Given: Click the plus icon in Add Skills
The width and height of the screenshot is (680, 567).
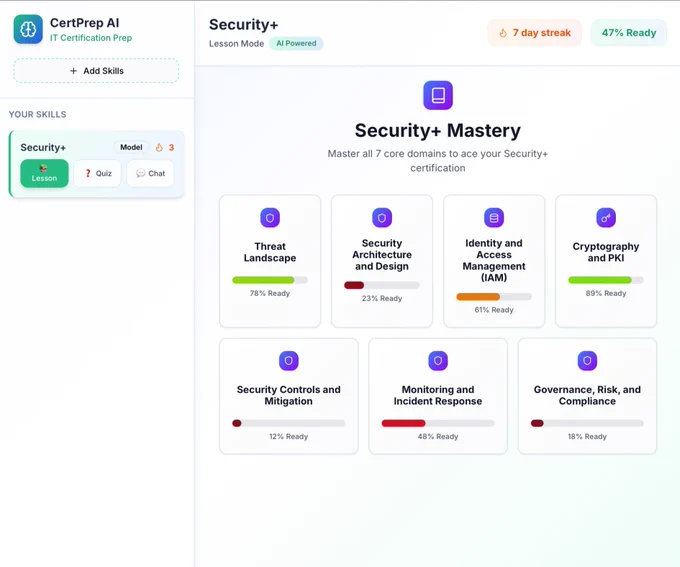Looking at the screenshot, I should [74, 71].
